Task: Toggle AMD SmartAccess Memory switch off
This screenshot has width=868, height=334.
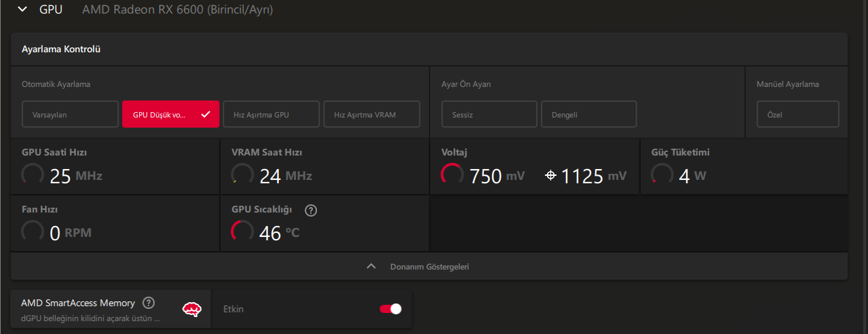Action: pyautogui.click(x=390, y=309)
